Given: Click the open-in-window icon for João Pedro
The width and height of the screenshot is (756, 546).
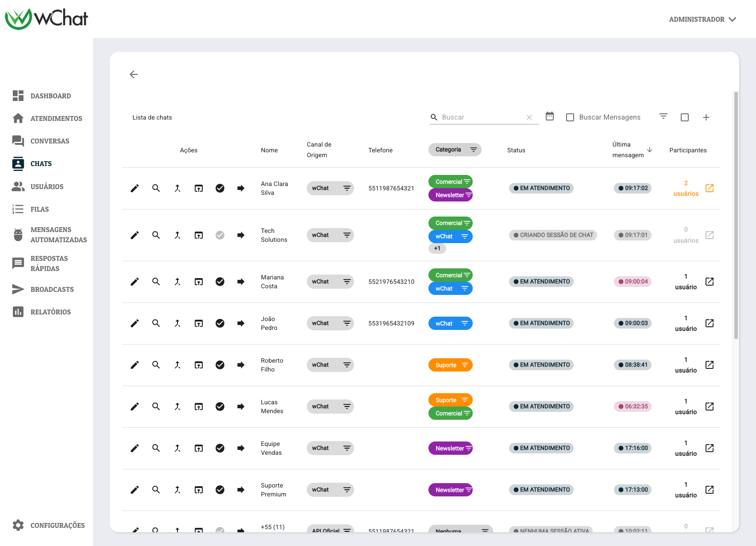Looking at the screenshot, I should pos(199,323).
